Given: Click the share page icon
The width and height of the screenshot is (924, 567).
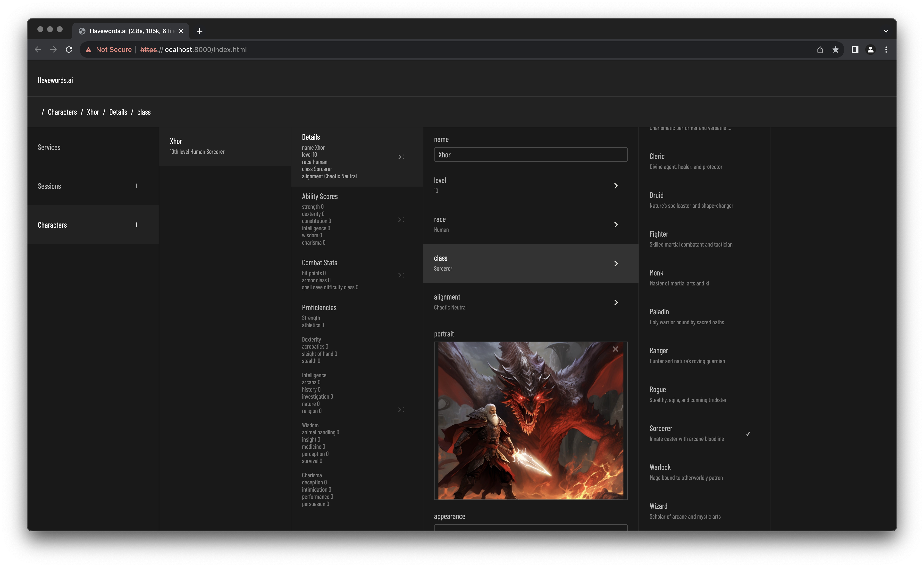Looking at the screenshot, I should 820,50.
